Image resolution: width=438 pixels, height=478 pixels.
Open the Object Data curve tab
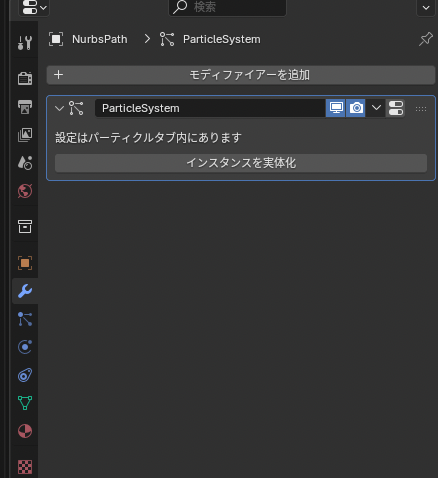[25, 403]
